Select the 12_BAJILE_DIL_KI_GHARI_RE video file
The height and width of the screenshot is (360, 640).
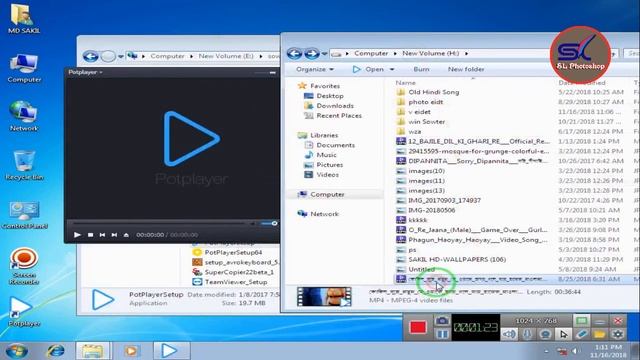click(x=479, y=141)
